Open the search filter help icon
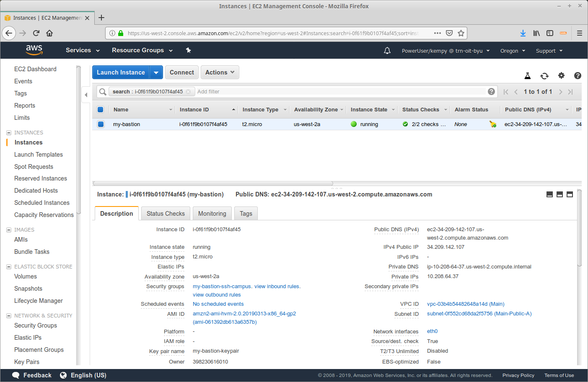This screenshot has height=382, width=588. [492, 91]
